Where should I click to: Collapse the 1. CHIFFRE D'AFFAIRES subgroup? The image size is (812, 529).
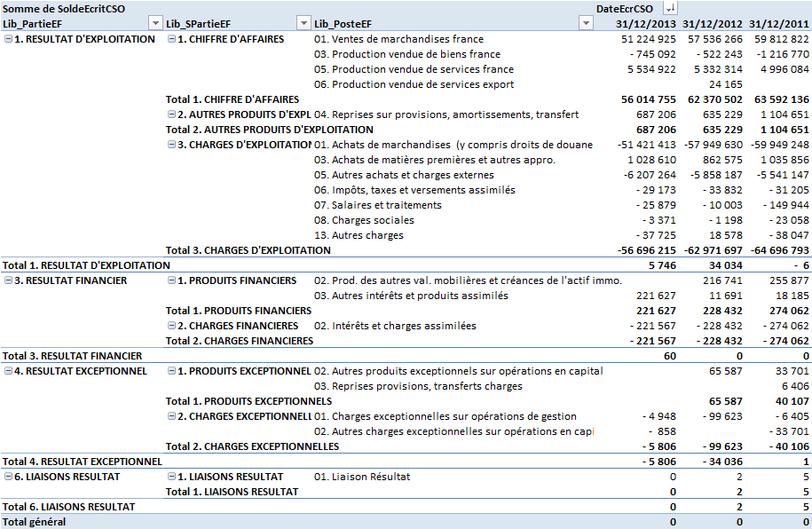coord(171,39)
